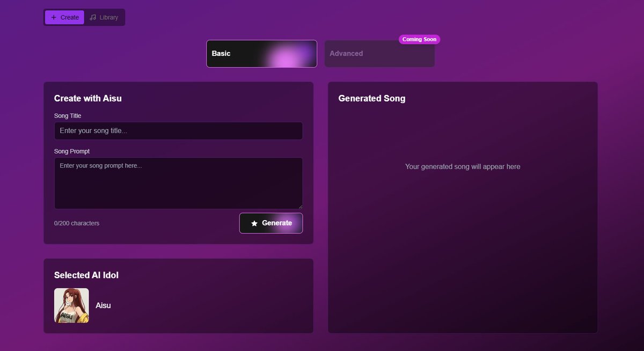Click the Generate button
Viewport: 644px width, 351px height.
pos(271,223)
